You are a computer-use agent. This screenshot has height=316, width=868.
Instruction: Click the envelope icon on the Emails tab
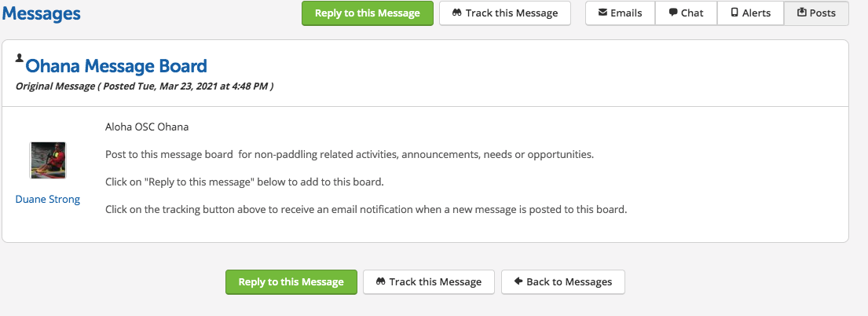tap(602, 13)
